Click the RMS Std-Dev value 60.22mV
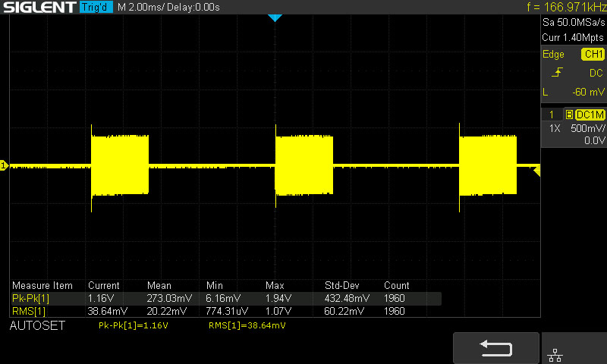 [344, 311]
